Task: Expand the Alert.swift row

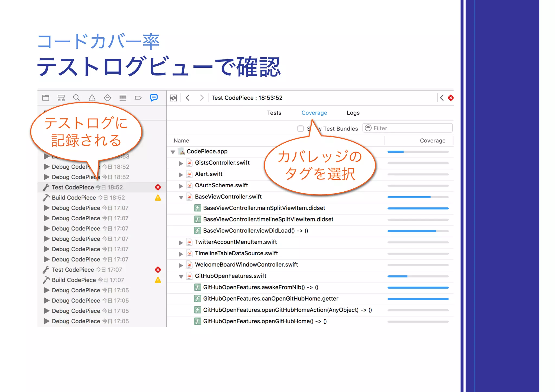Action: [x=181, y=175]
